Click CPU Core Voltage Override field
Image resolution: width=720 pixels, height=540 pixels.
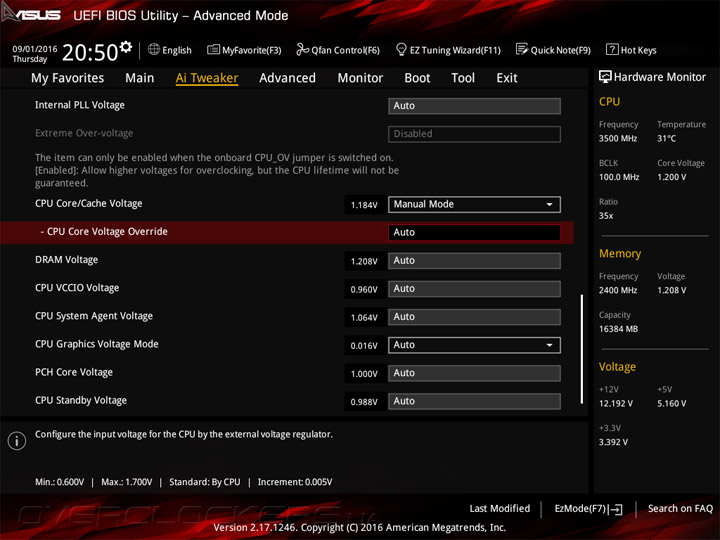(x=474, y=232)
